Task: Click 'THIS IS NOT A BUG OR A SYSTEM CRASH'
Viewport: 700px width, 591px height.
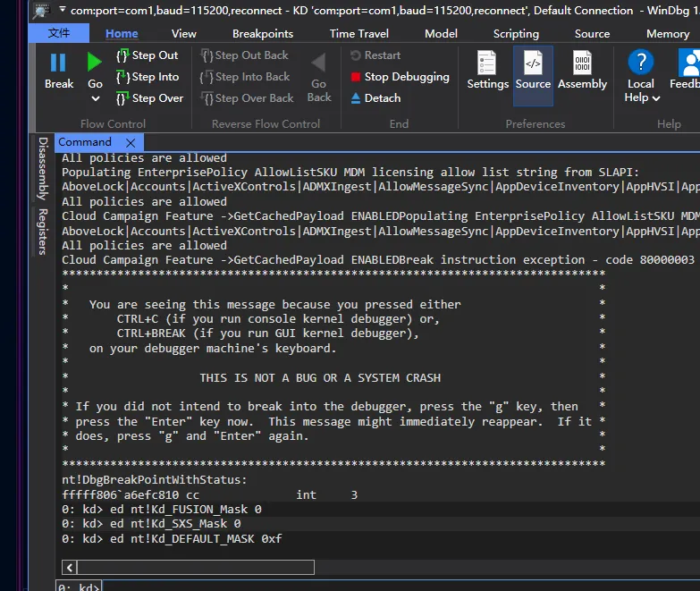Action: click(320, 378)
